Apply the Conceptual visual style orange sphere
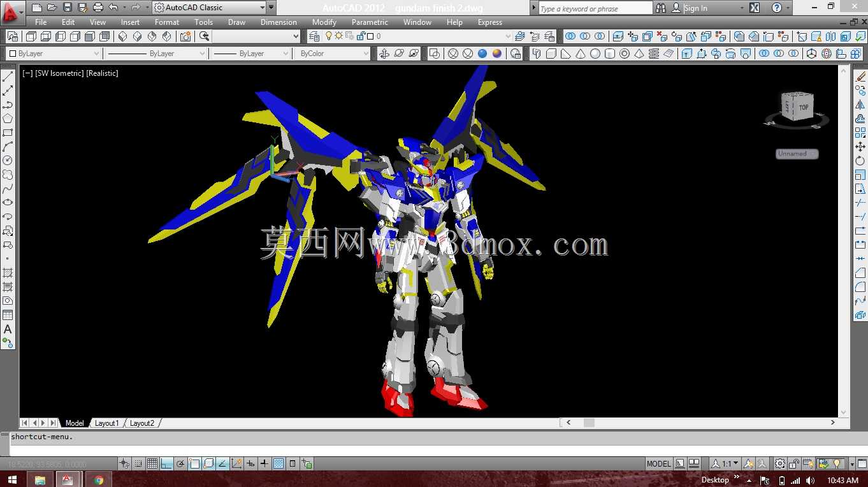 tap(497, 54)
